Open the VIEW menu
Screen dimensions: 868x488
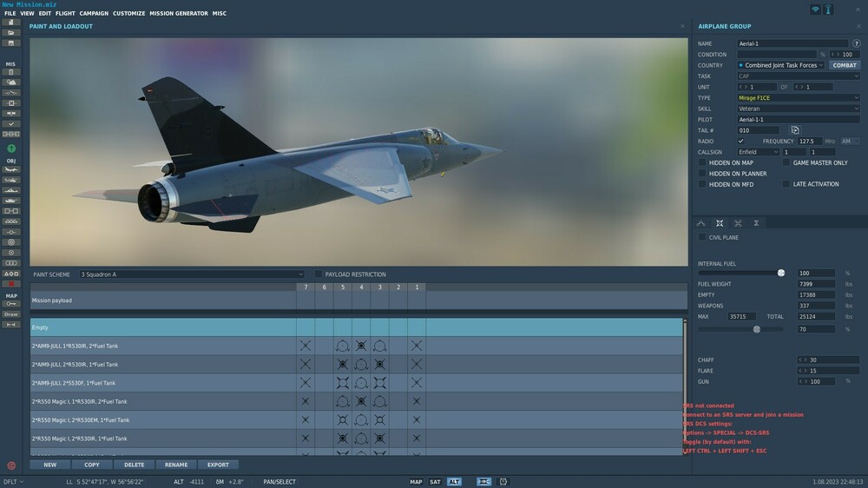tap(27, 13)
